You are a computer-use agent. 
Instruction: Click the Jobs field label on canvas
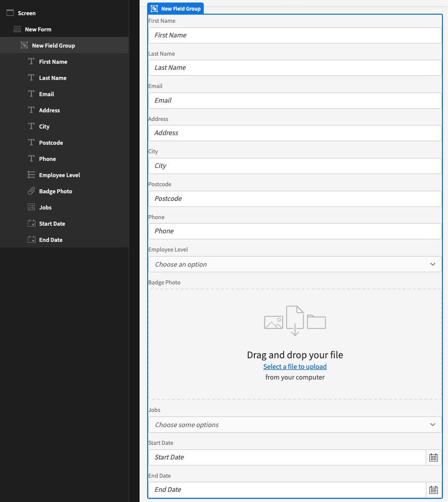pos(154,410)
